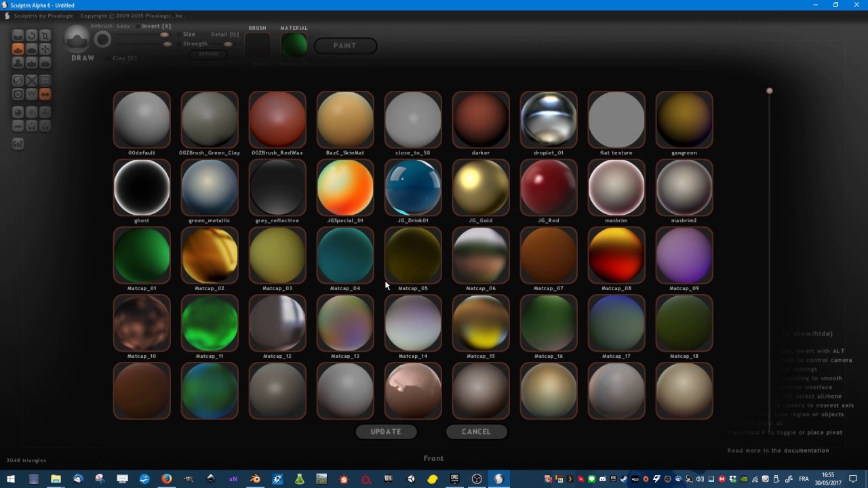Toggle the Clay [D] option
Viewport: 868px width, 488px height.
(121, 58)
